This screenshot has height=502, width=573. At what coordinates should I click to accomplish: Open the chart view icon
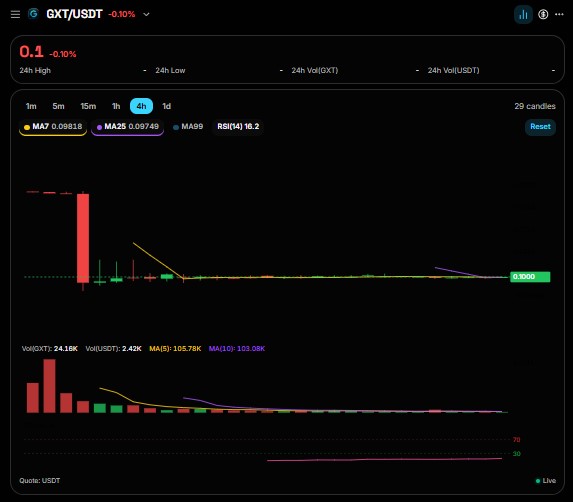point(523,14)
